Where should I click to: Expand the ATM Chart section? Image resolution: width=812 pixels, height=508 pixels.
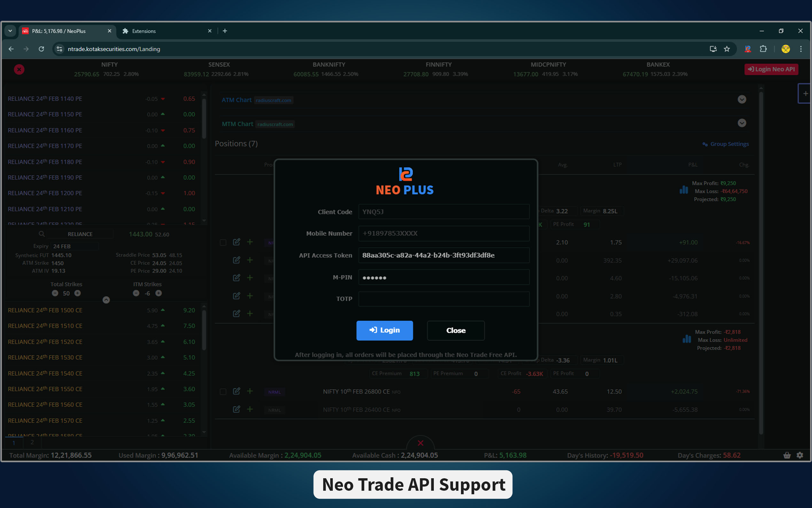pos(742,99)
